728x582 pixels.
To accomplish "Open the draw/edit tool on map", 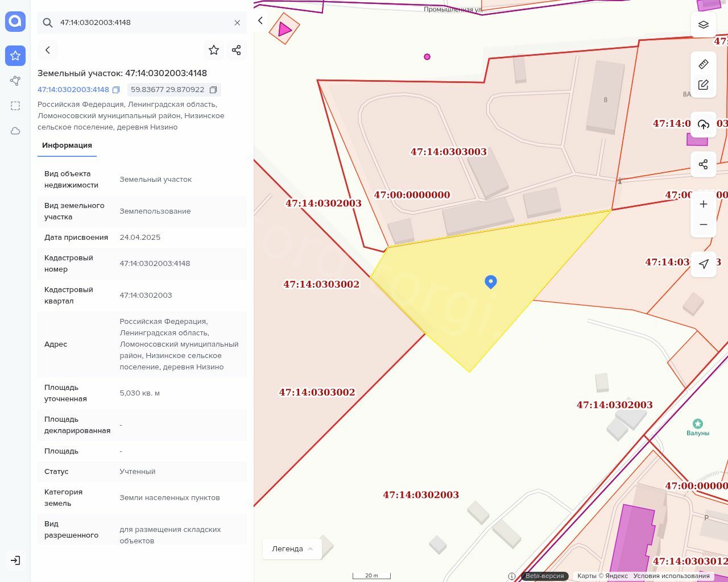I will coord(704,85).
